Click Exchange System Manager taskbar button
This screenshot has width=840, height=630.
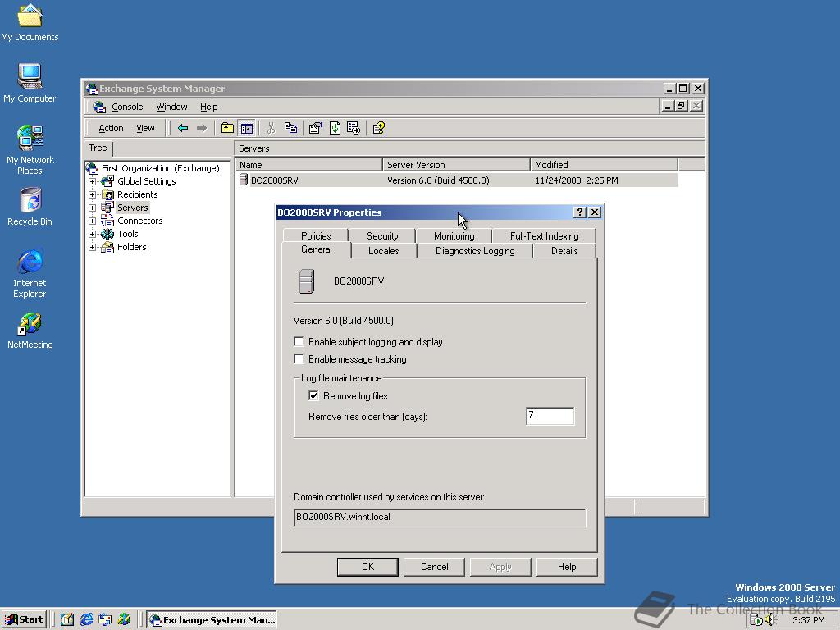tap(212, 620)
